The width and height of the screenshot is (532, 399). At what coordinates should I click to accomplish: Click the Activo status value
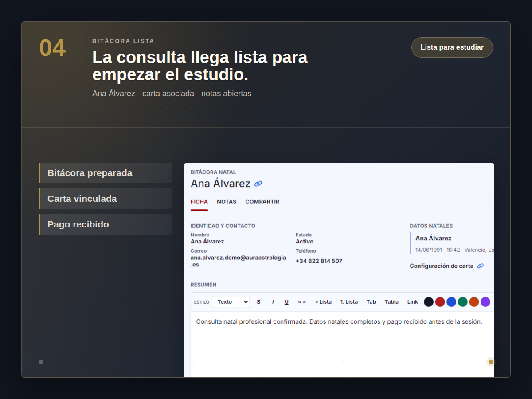point(305,242)
